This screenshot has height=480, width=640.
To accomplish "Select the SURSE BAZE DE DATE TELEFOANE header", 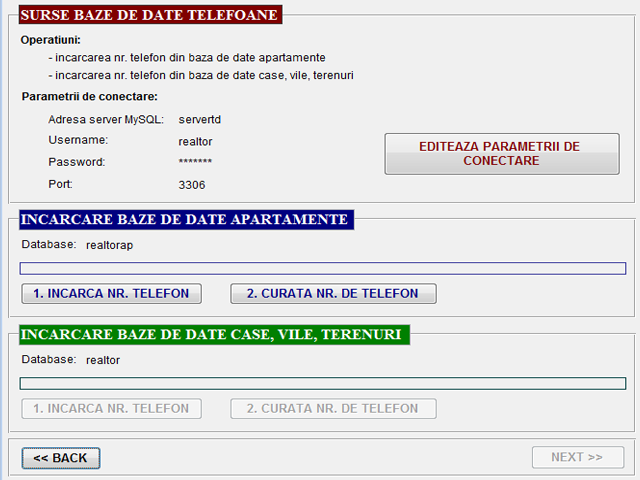I will tap(149, 15).
